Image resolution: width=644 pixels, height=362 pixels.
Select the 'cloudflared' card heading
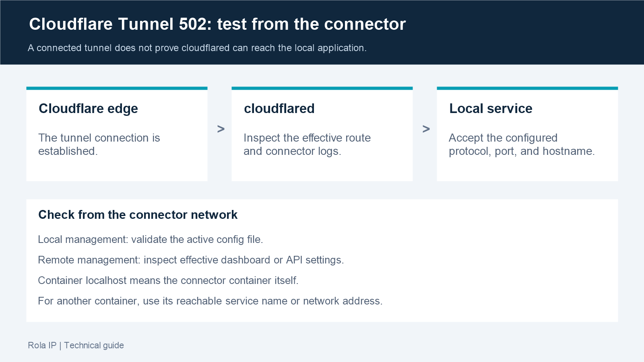point(279,109)
